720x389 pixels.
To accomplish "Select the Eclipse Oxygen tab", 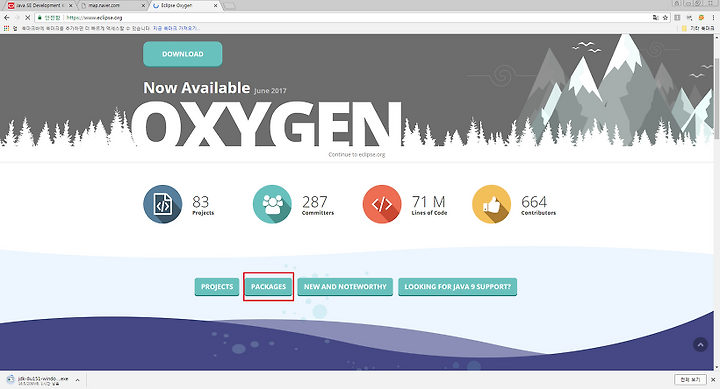I will (x=185, y=6).
